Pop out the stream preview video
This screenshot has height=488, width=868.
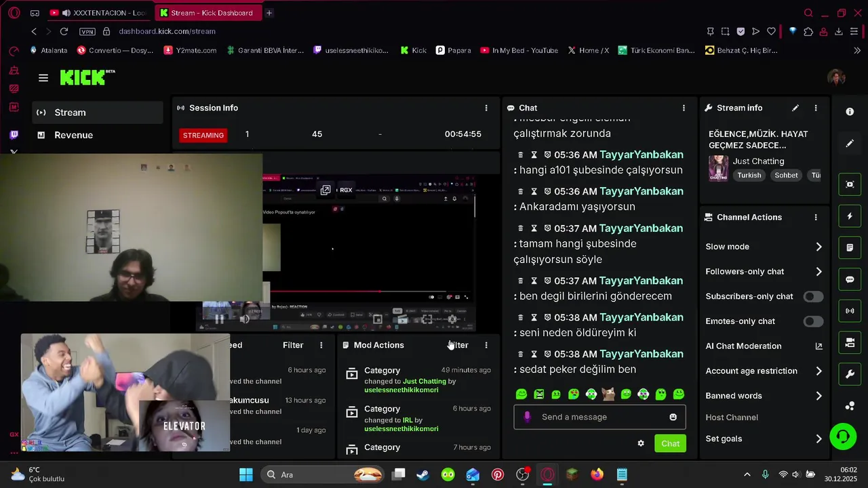coord(325,190)
